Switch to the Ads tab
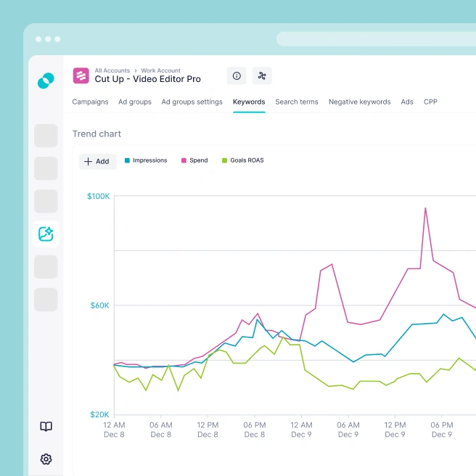476x476 pixels. [407, 102]
